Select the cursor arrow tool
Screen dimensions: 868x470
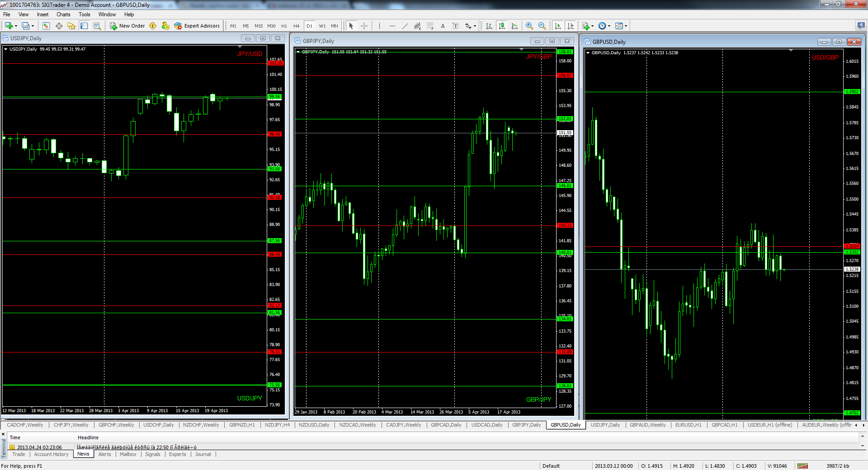pos(351,26)
